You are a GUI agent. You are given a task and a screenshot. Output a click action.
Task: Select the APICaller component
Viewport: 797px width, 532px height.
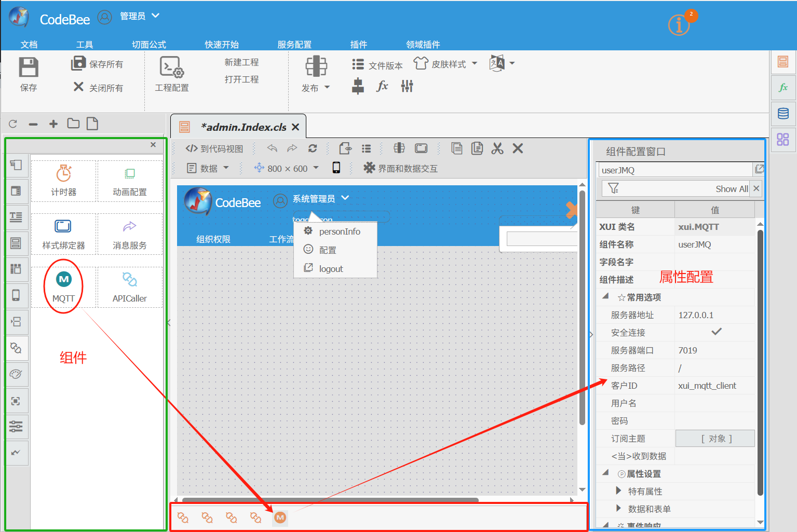130,287
